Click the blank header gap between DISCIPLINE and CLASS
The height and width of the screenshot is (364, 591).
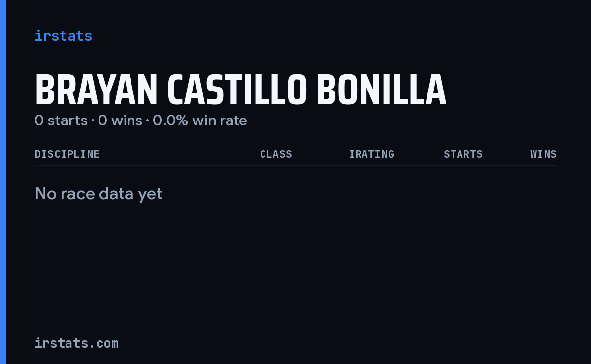(180, 154)
